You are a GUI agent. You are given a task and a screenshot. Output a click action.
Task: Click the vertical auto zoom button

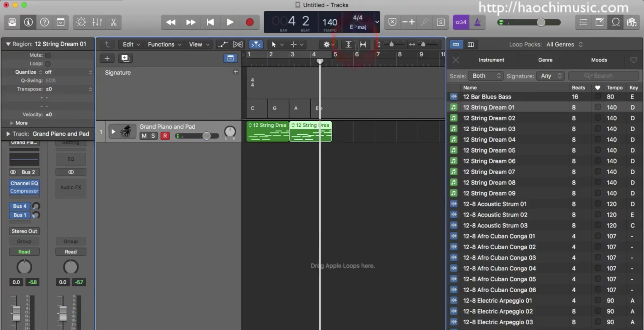tap(349, 44)
